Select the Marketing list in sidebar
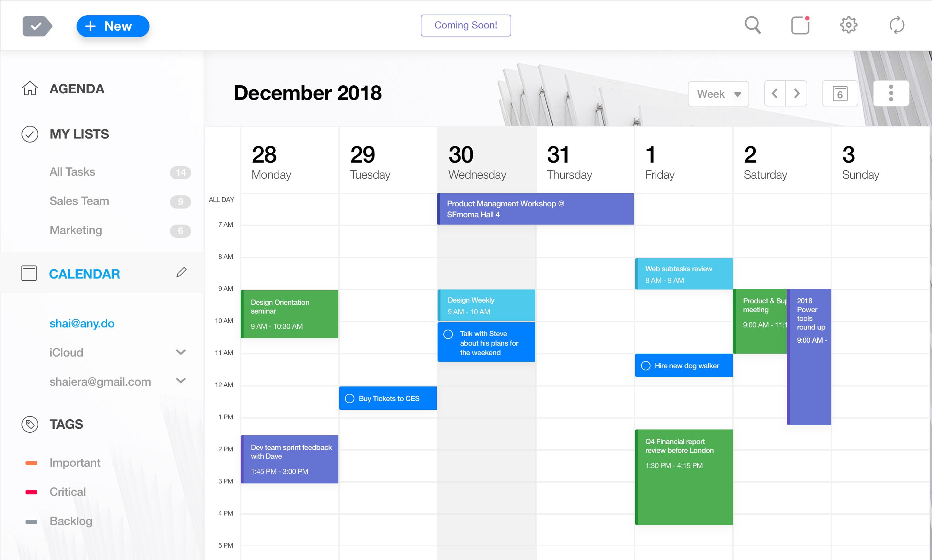 pos(75,230)
